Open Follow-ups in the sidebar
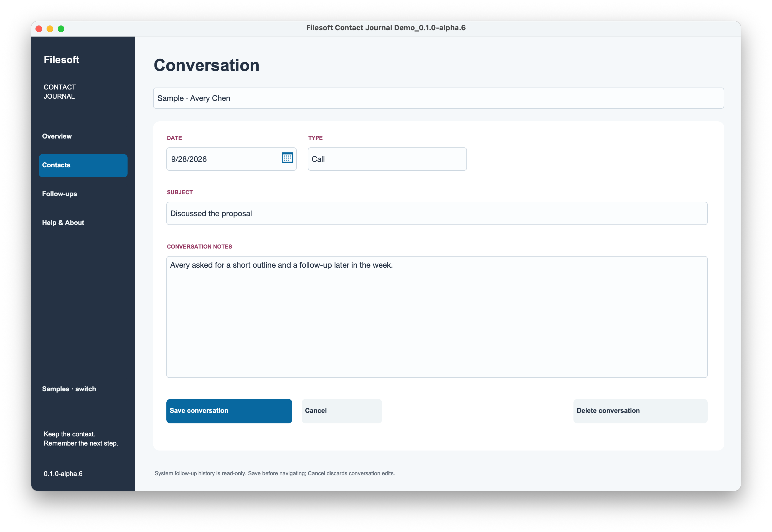The width and height of the screenshot is (772, 532). [83, 194]
